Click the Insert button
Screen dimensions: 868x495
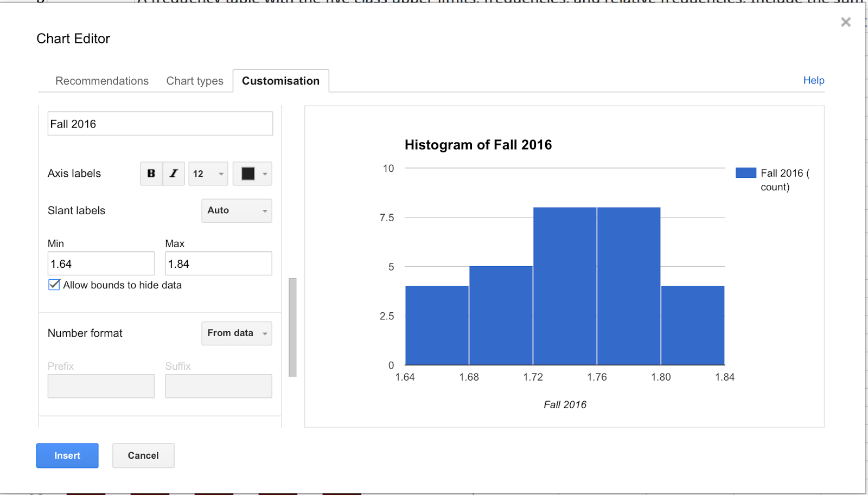(x=67, y=455)
